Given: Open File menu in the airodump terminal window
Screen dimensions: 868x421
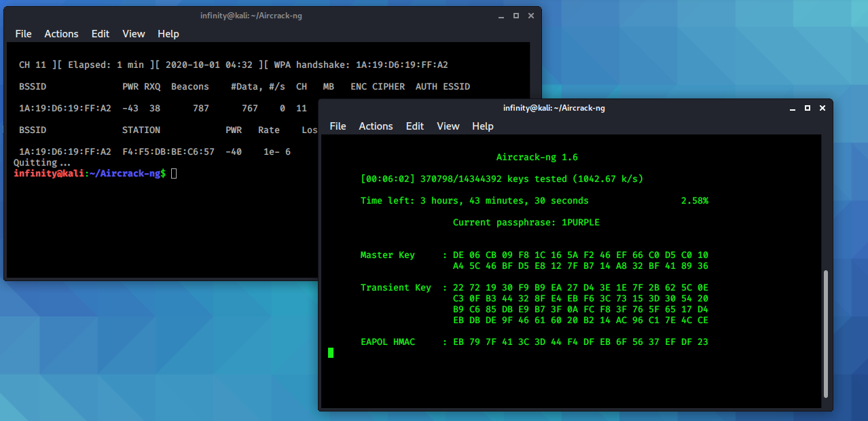Looking at the screenshot, I should (x=23, y=34).
